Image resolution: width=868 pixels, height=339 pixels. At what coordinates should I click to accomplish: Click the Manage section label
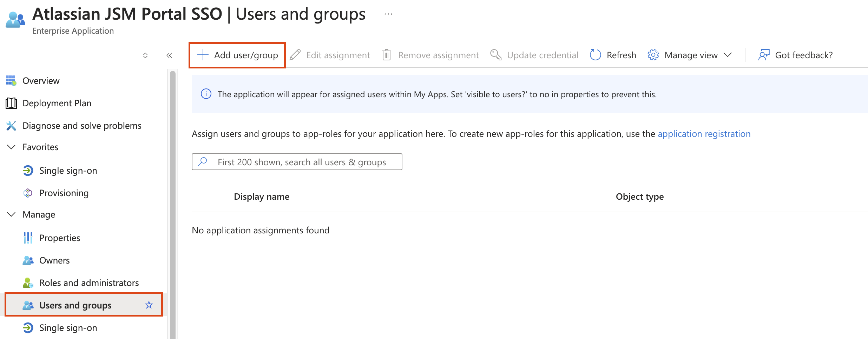coord(39,214)
